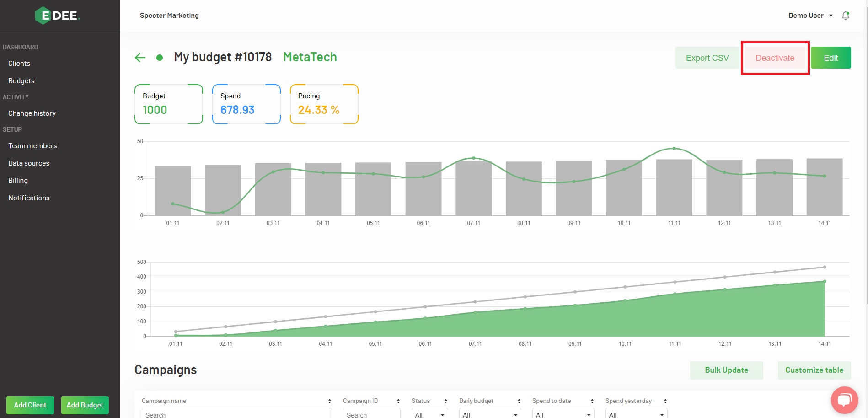Click the Deactivate button
Screen dimensions: 868x418
click(x=775, y=58)
